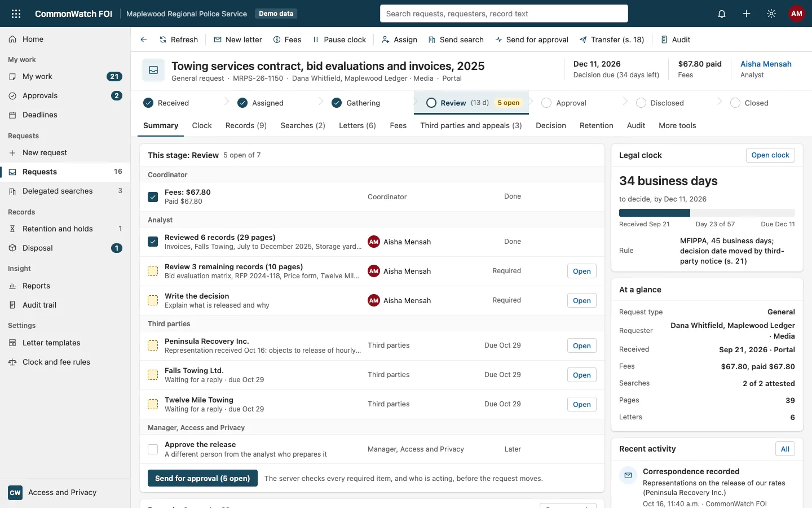
Task: Check the Write the decision task
Action: [x=153, y=300]
